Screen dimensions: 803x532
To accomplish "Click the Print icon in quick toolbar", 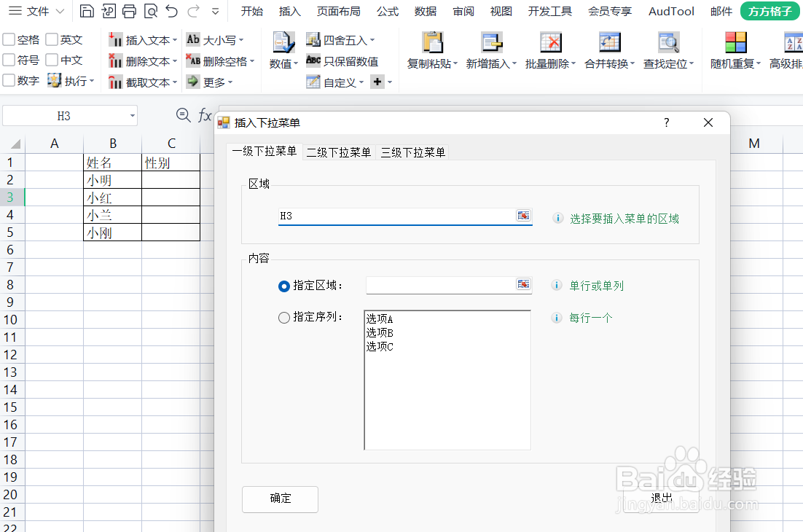I will tap(129, 11).
